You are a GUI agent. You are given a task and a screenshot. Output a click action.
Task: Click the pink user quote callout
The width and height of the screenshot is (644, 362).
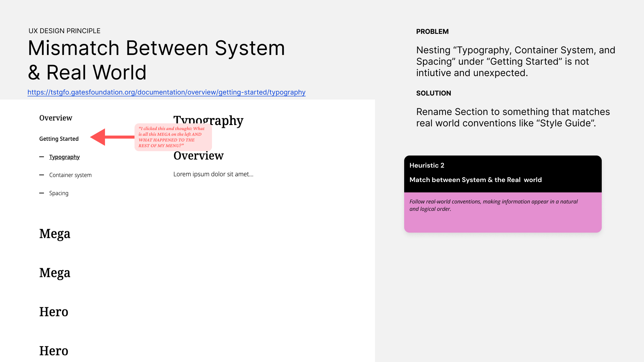tap(173, 137)
